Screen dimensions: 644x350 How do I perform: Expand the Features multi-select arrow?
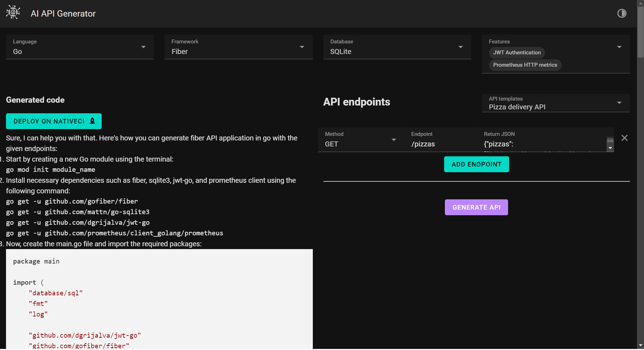click(x=619, y=47)
